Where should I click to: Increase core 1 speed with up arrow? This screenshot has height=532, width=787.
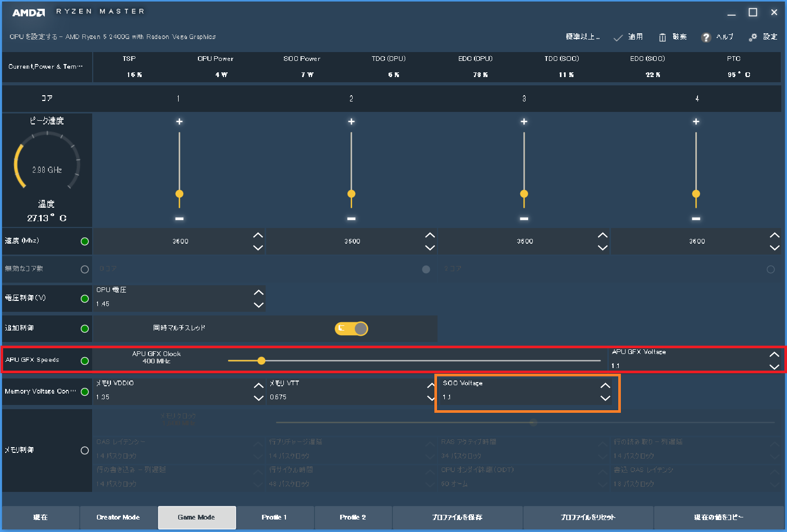[x=258, y=235]
